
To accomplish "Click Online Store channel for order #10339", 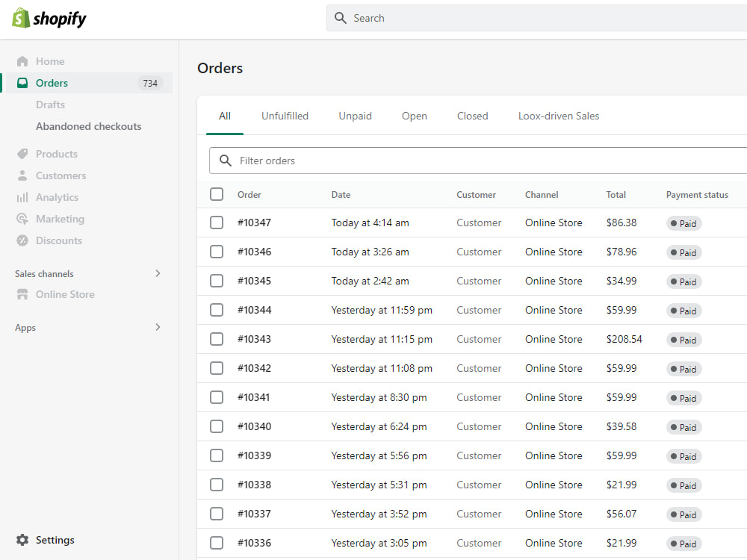I will [554, 455].
